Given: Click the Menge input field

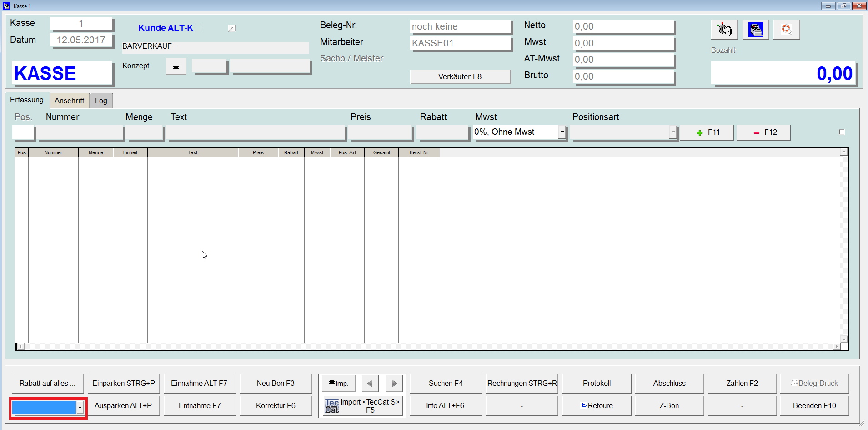Looking at the screenshot, I should (145, 132).
